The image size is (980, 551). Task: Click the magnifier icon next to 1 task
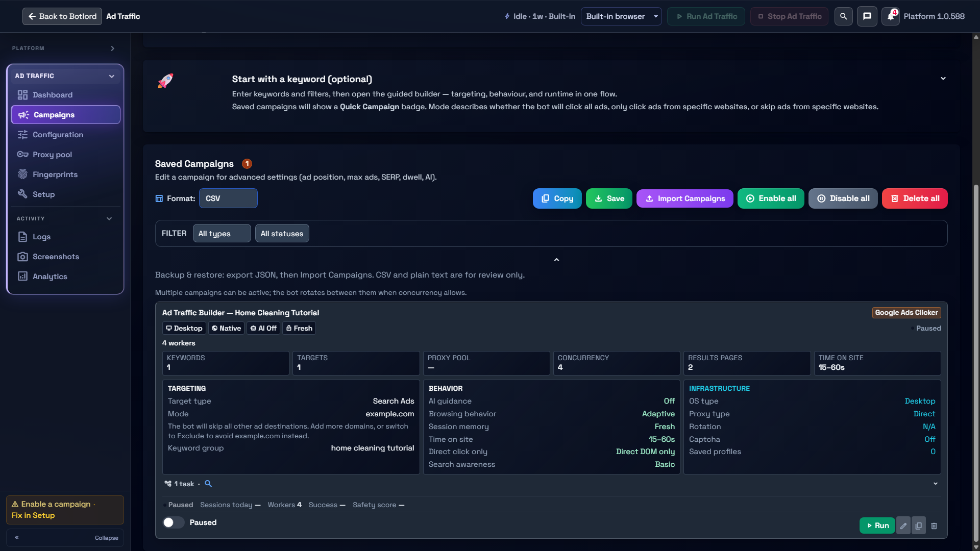(208, 484)
